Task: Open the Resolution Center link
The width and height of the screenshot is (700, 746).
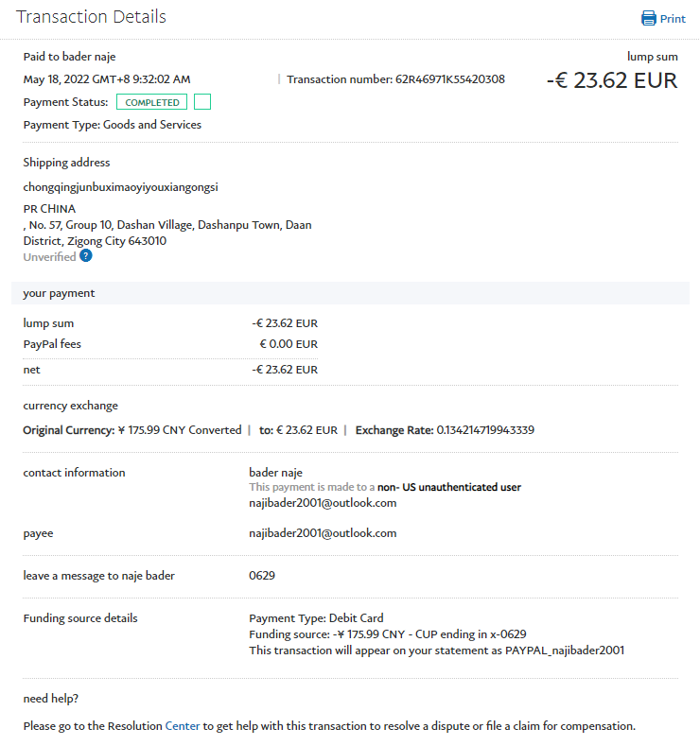Action: 183,726
